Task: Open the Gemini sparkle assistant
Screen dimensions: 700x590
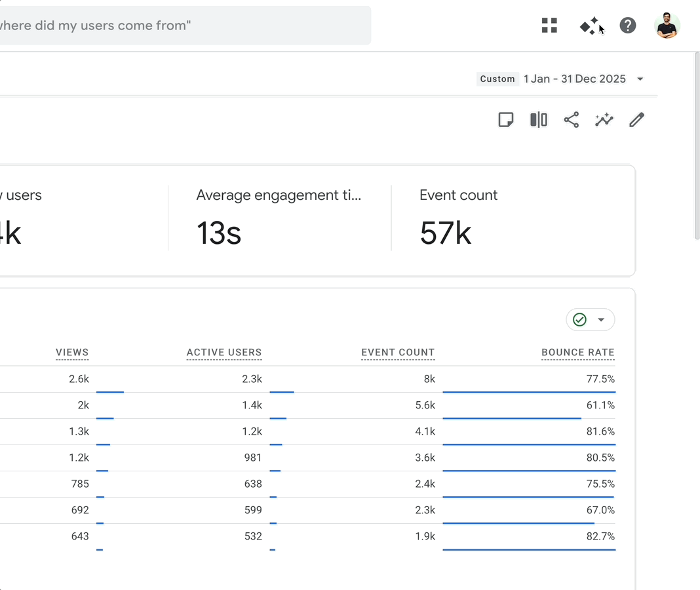Action: pyautogui.click(x=588, y=26)
